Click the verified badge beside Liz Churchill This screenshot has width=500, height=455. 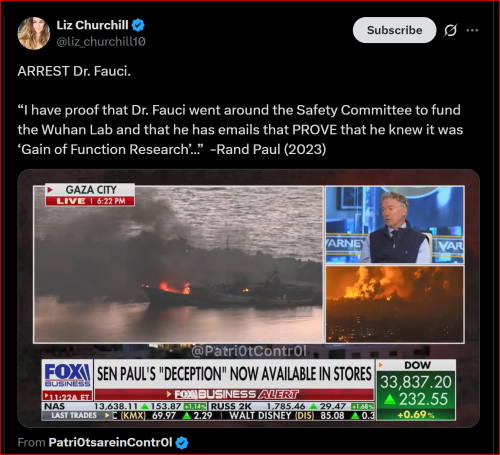pos(138,25)
